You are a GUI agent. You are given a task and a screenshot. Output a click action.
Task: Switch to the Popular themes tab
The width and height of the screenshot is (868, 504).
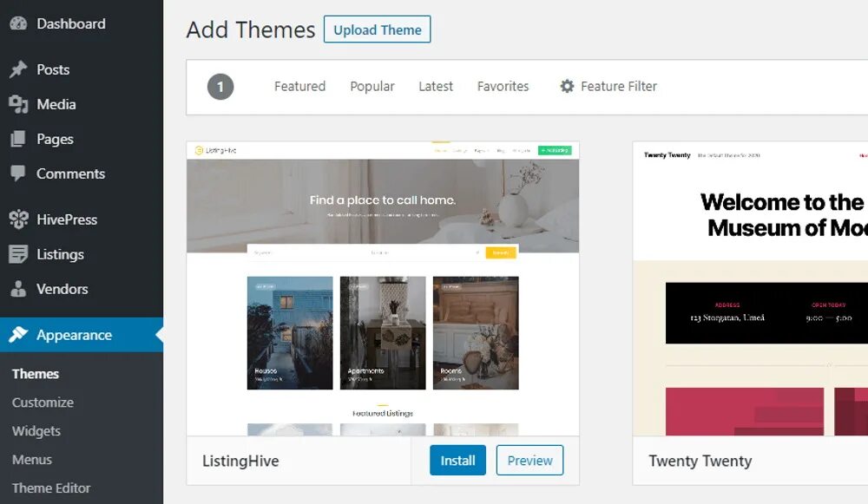click(372, 87)
